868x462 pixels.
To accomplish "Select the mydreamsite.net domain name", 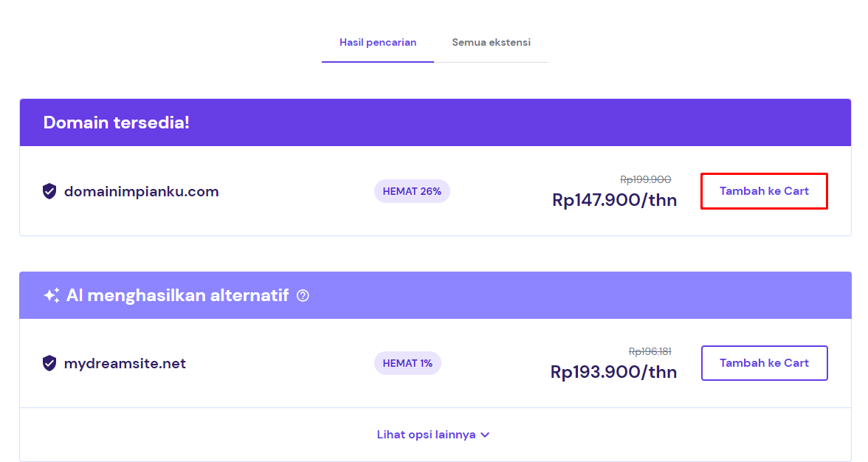I will pyautogui.click(x=125, y=363).
